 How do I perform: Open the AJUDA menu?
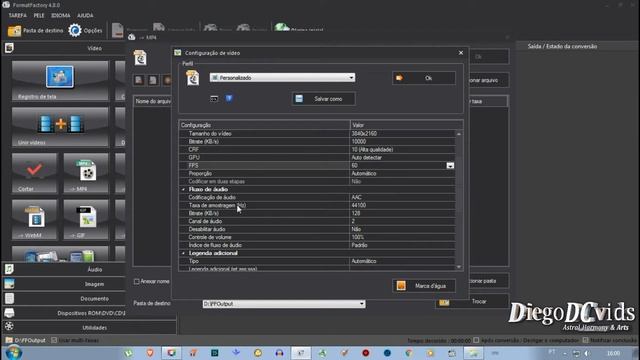(x=85, y=15)
